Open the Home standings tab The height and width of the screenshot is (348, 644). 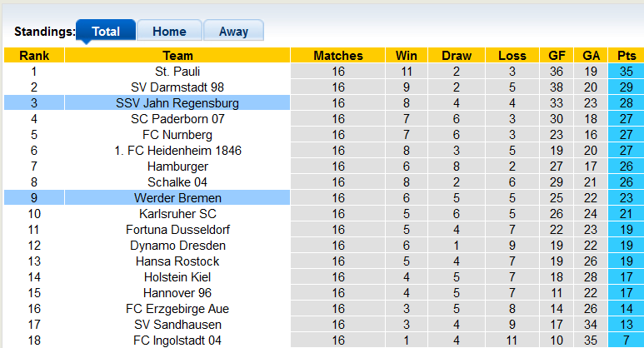pyautogui.click(x=169, y=32)
